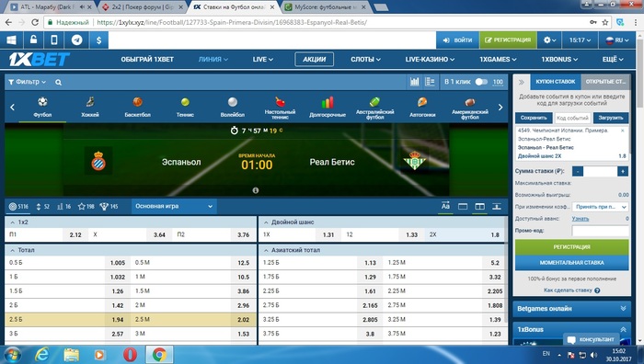644x364 pixels.
Task: Expand the Betgames онлайн panel
Action: (571, 309)
